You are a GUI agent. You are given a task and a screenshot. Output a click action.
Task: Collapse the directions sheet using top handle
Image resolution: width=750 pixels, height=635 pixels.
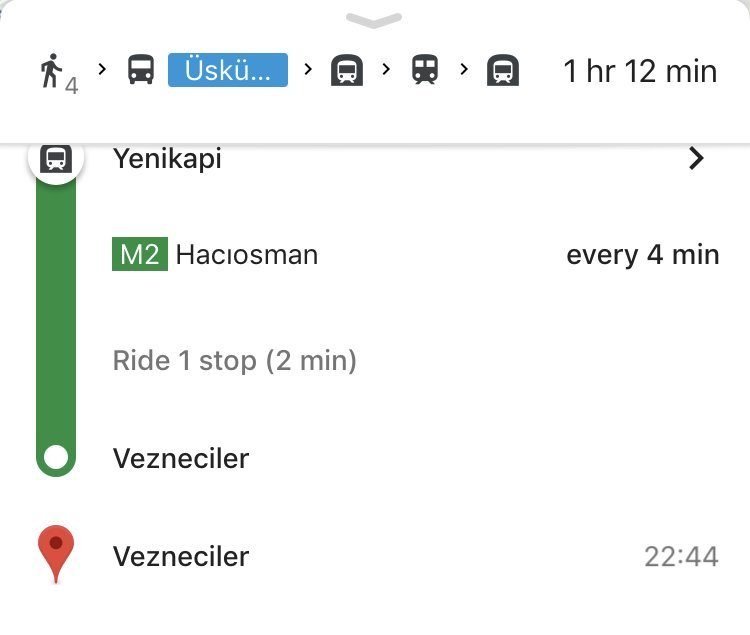point(374,19)
